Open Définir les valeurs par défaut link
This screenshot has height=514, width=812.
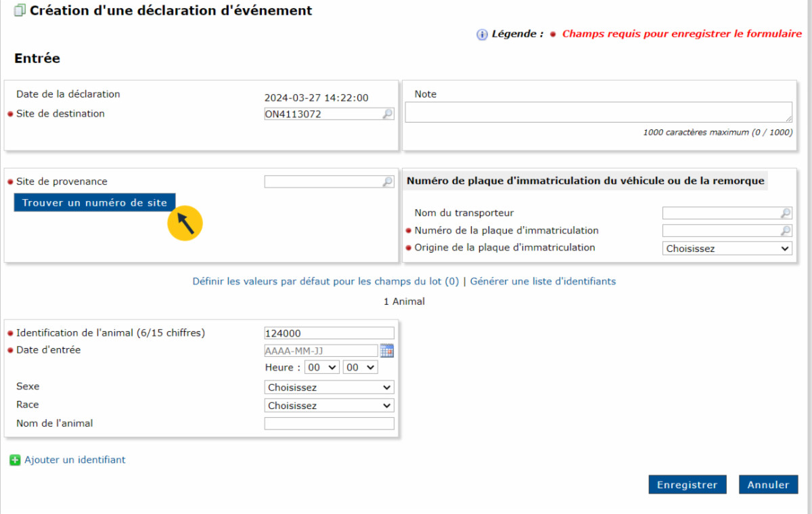pos(325,281)
